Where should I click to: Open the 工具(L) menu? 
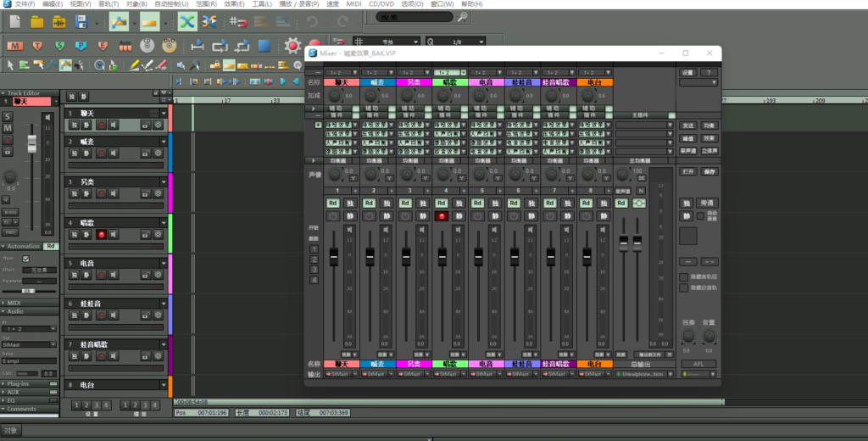click(261, 4)
